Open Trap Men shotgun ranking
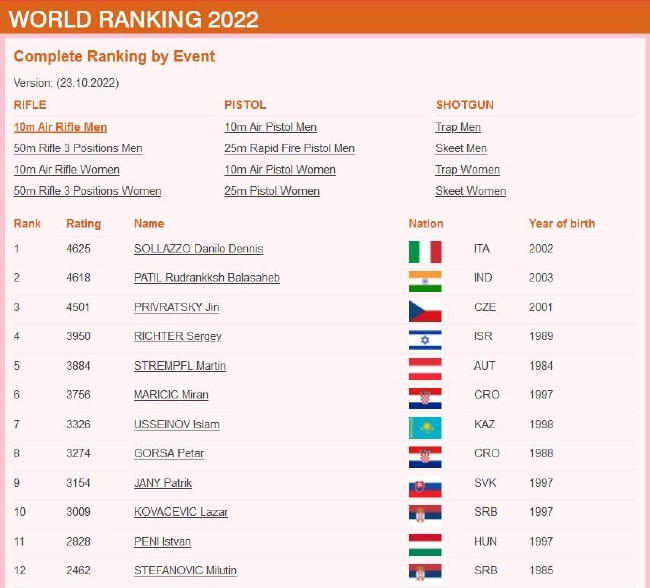 [x=458, y=127]
